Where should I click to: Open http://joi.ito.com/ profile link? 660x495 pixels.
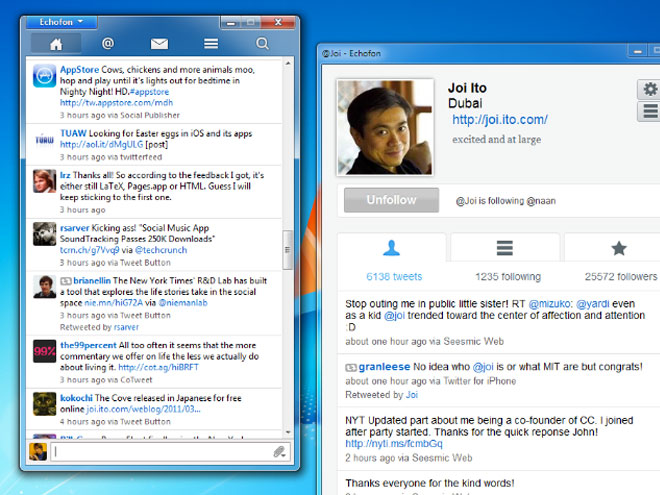[x=500, y=120]
